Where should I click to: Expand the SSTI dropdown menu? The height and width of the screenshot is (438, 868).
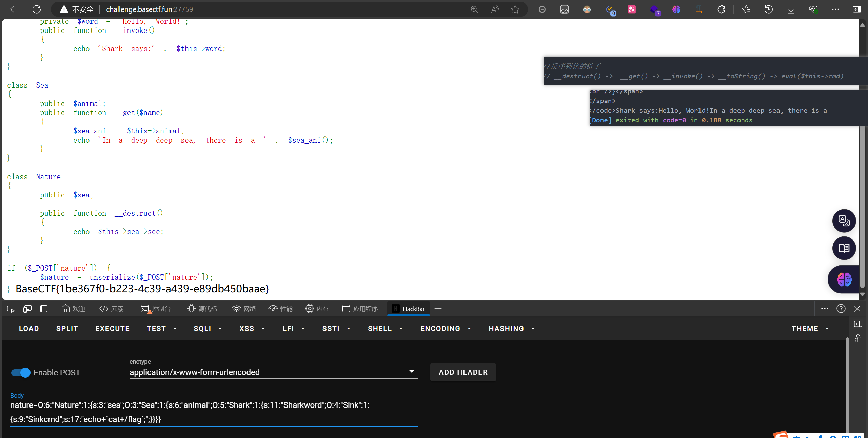click(x=336, y=329)
